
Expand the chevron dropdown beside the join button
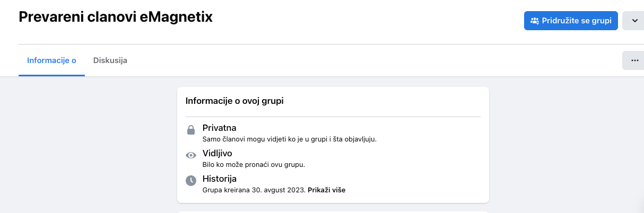pyautogui.click(x=634, y=21)
